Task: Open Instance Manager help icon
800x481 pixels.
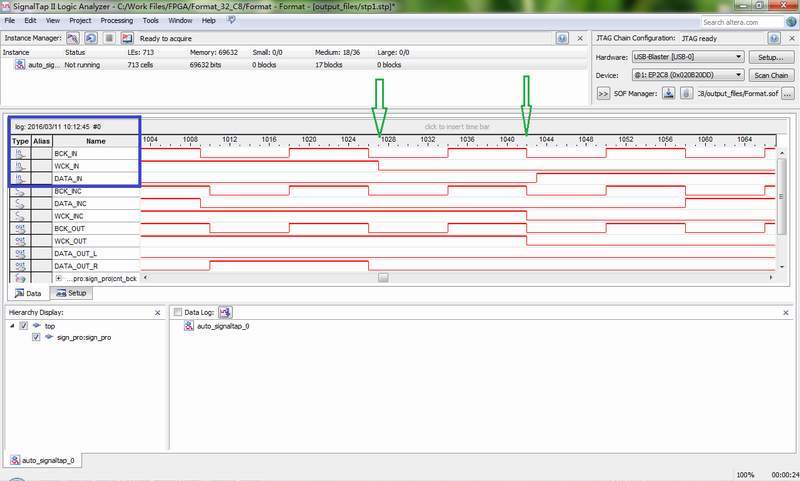Action: [562, 38]
